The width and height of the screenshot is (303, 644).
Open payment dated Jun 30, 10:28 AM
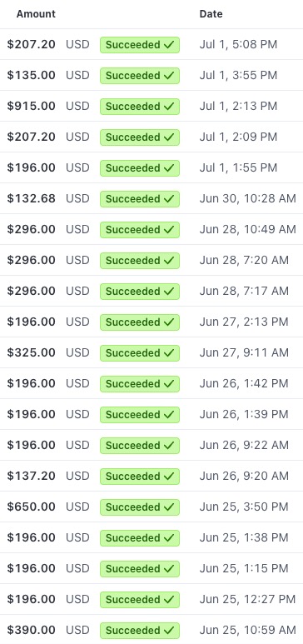[x=247, y=198]
